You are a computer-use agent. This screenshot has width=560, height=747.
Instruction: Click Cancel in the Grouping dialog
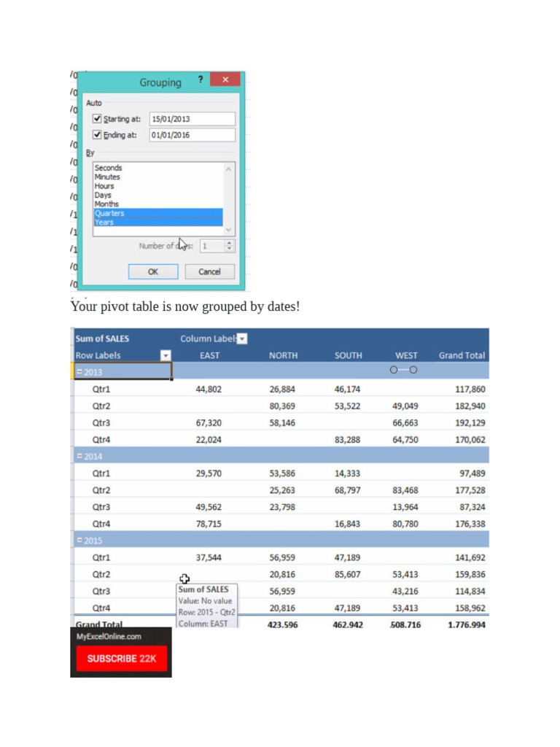(209, 271)
